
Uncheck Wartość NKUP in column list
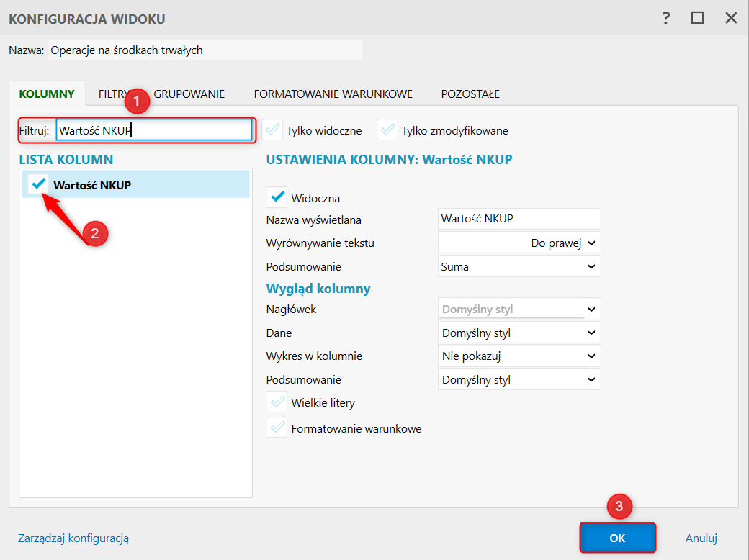(39, 184)
